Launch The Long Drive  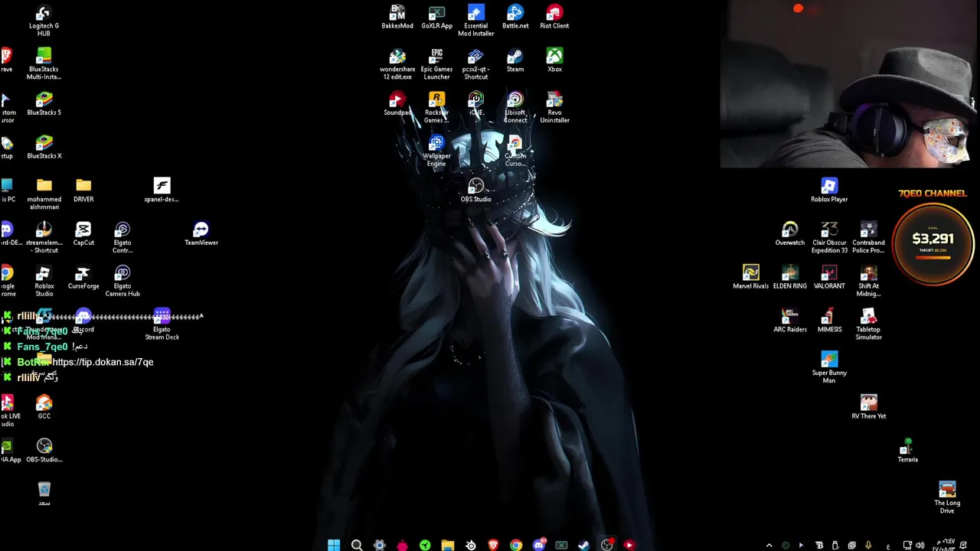point(947,498)
